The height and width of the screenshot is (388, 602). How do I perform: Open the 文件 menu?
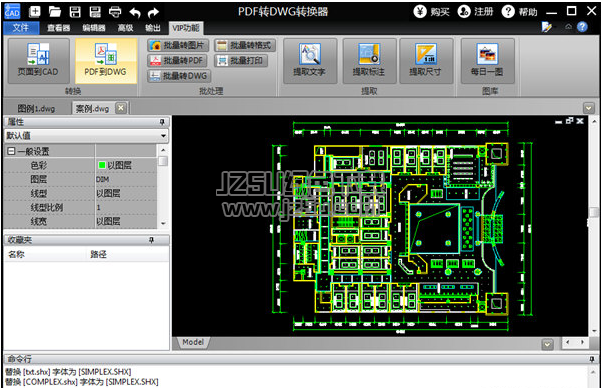(x=21, y=28)
